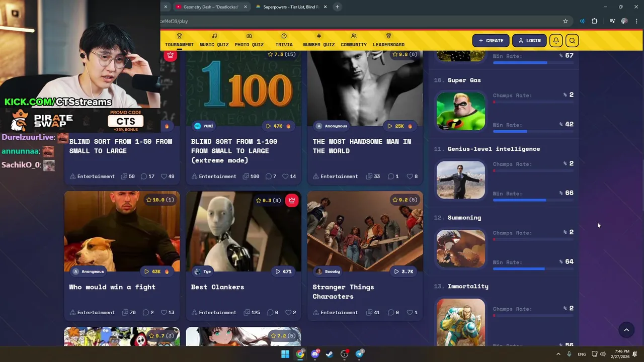
Task: Open Best Clankers title link
Action: [217, 287]
